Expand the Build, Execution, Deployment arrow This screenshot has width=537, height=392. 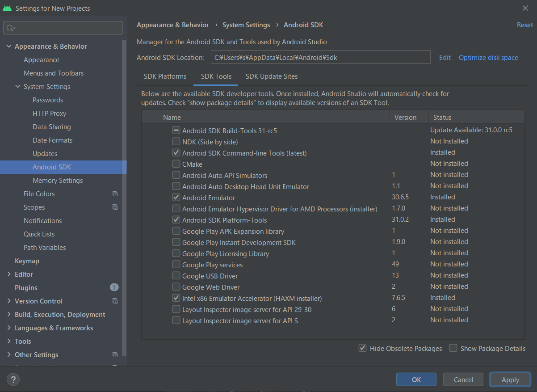(x=9, y=315)
